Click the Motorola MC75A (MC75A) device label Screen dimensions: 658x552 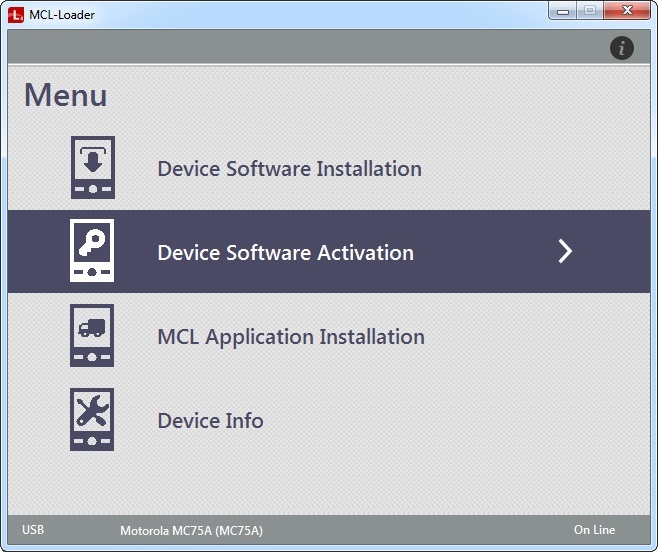point(191,531)
